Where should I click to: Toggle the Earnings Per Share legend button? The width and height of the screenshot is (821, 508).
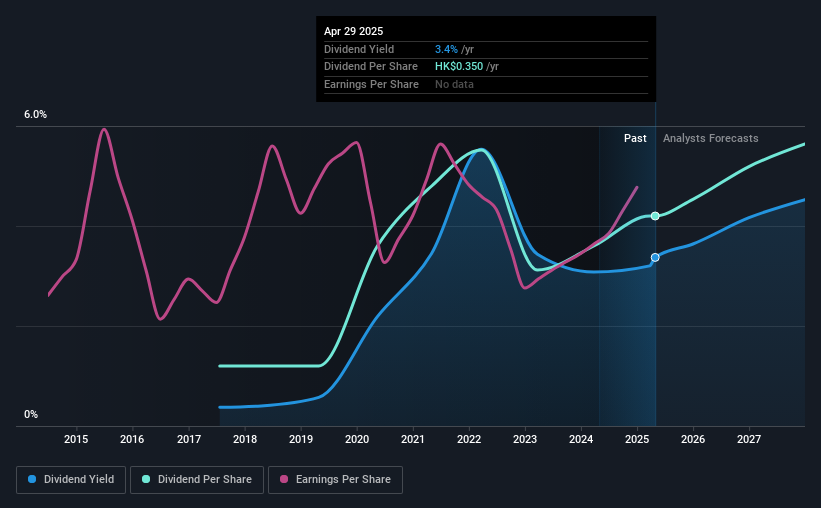point(335,480)
